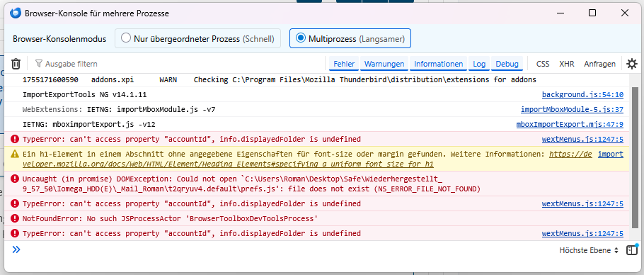
Task: Open the Höchste Ebene context dropdown
Action: coord(589,250)
